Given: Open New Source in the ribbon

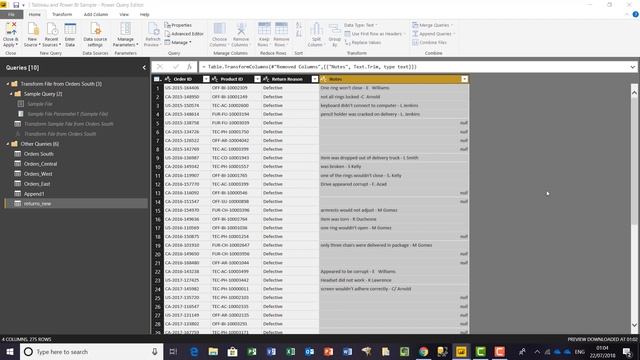Looking at the screenshot, I should (32, 34).
